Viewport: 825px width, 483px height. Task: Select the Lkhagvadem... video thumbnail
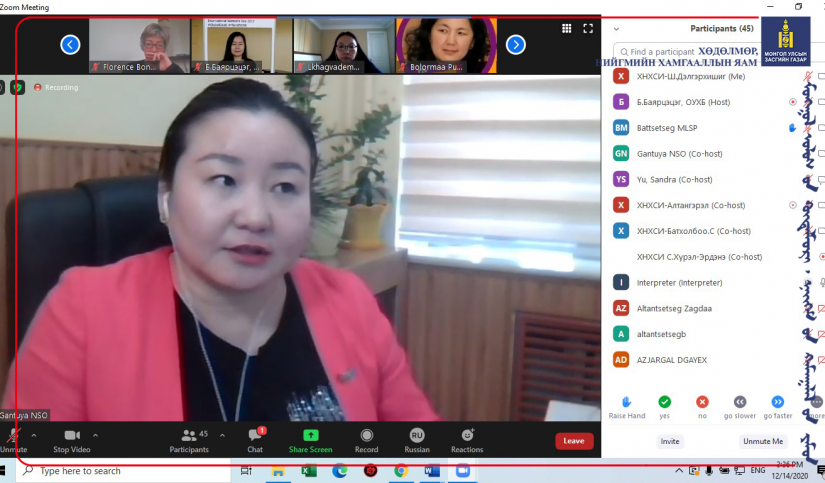[x=344, y=46]
